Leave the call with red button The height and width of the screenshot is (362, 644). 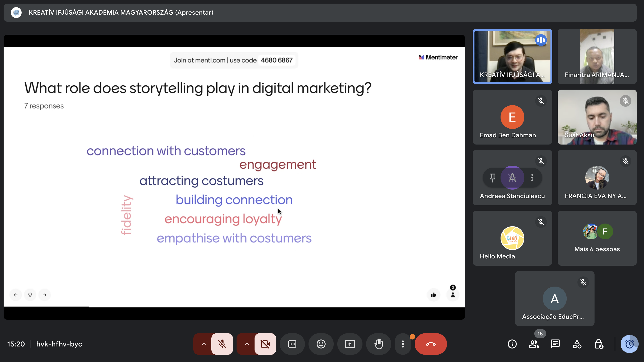[431, 344]
